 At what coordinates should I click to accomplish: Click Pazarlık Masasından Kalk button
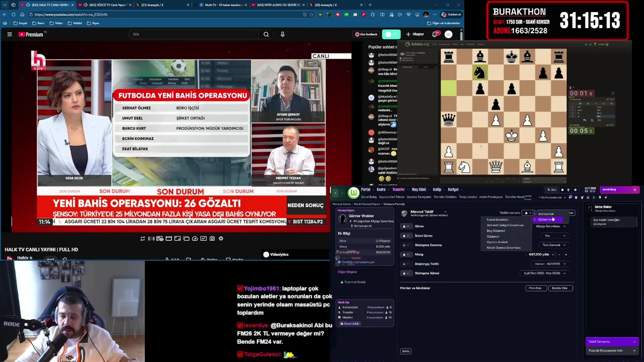click(612, 350)
